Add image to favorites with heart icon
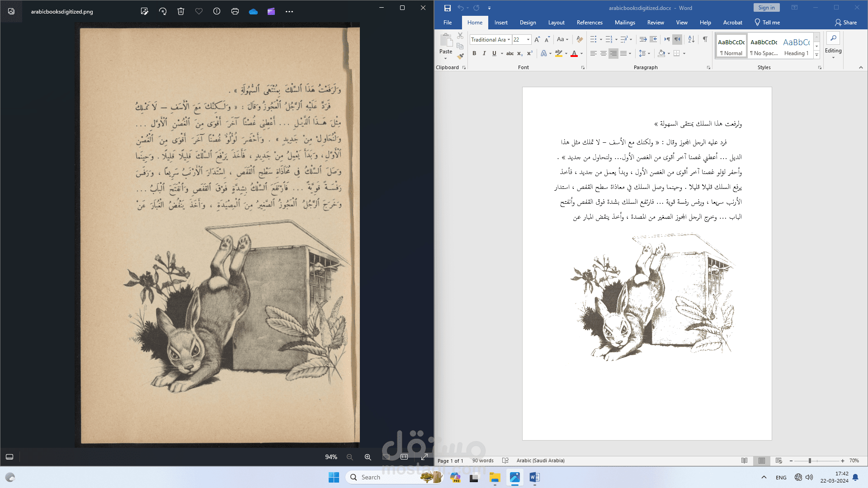Image resolution: width=868 pixels, height=488 pixels. [199, 11]
